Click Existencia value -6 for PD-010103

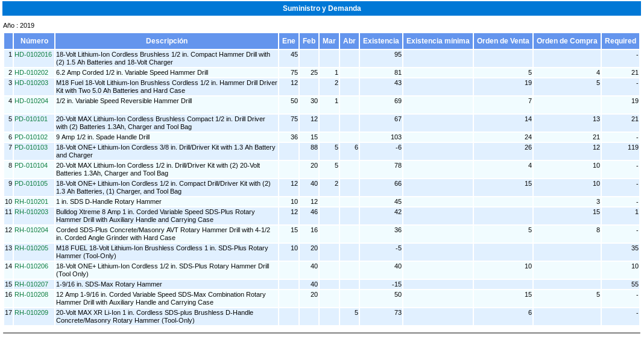399,147
